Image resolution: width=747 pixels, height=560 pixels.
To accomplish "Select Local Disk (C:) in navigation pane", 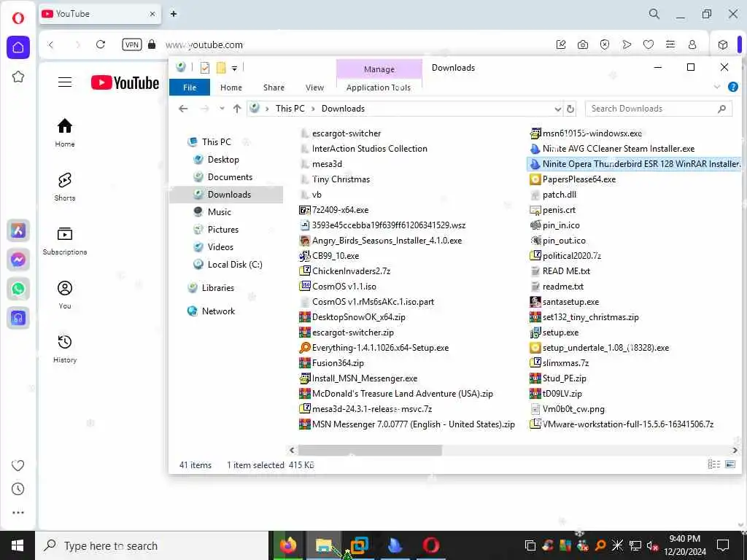I will click(235, 264).
